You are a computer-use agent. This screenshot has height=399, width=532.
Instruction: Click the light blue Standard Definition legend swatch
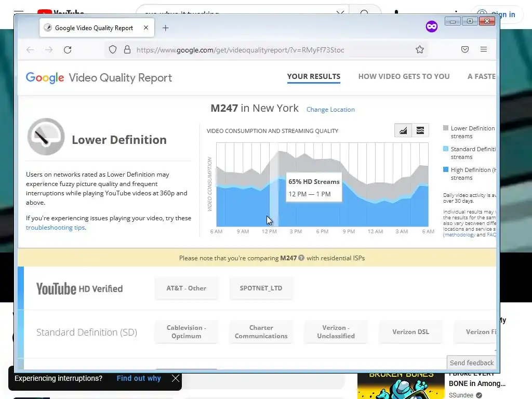[446, 149]
